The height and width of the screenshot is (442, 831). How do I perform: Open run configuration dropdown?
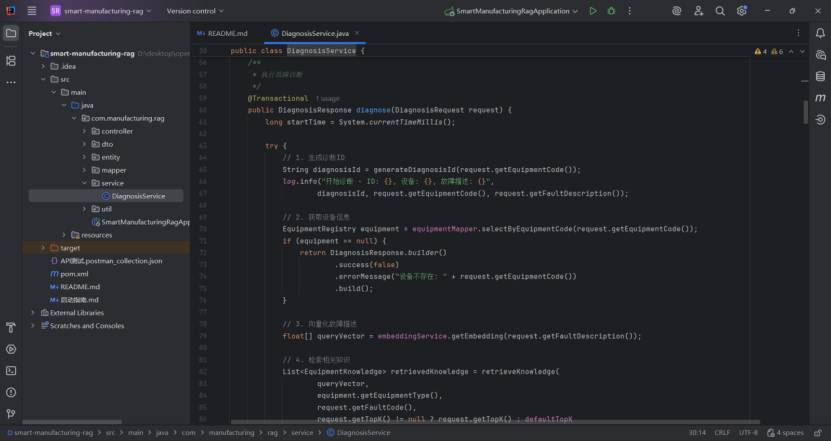click(x=511, y=11)
